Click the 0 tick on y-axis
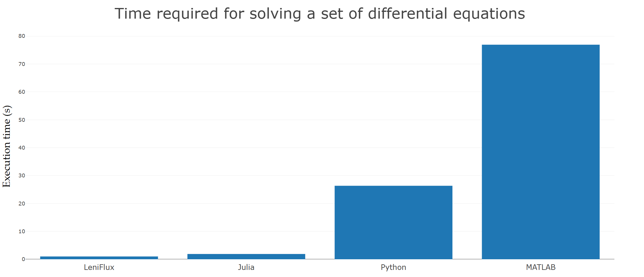The image size is (644, 277). (x=23, y=259)
